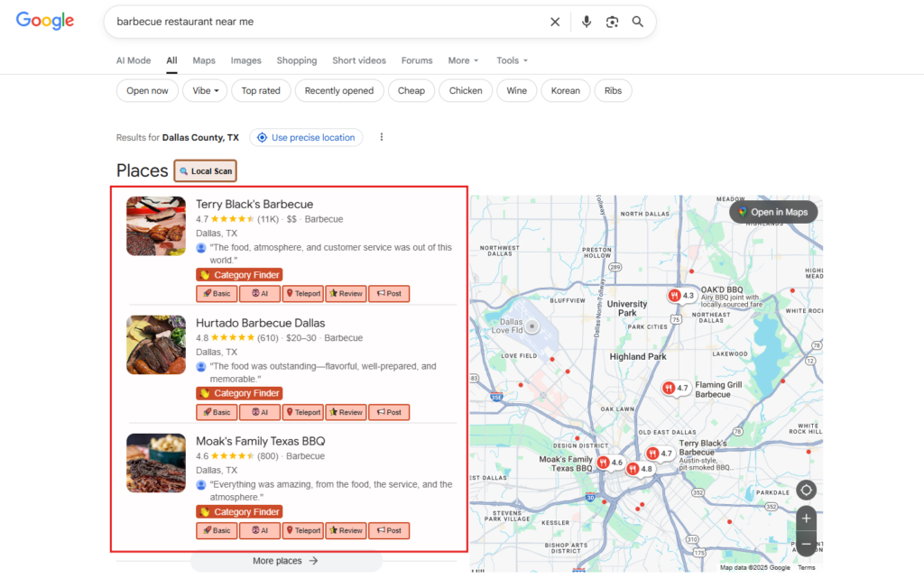Open Terry Black's Barbecue listing title

click(x=254, y=204)
